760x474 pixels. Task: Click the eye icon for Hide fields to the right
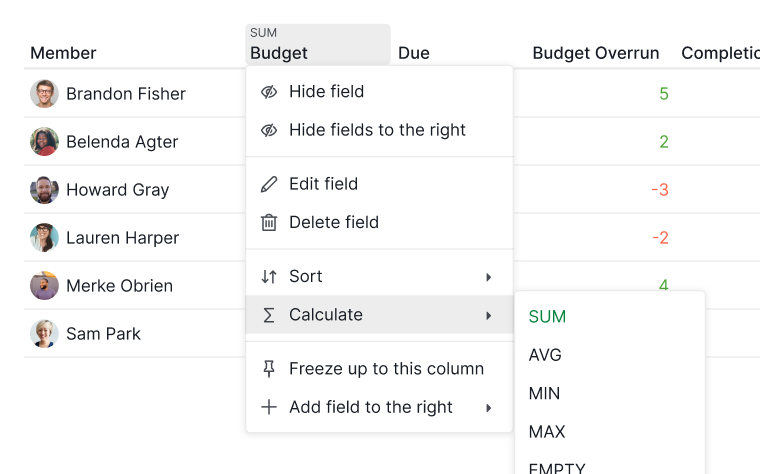coord(269,130)
